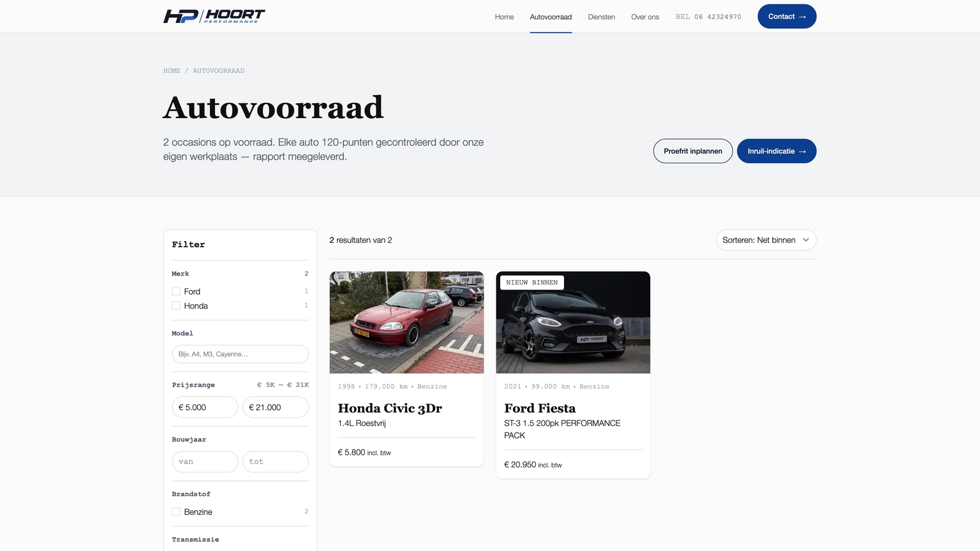Open the red Honda Civic photo
Screen dimensions: 980x551
click(406, 323)
